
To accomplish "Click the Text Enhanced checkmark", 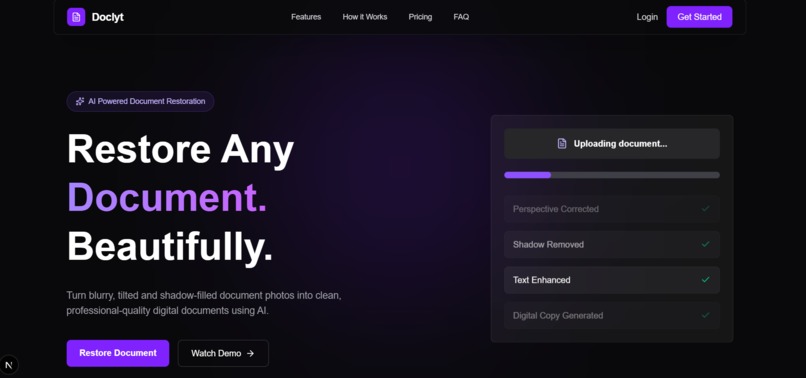I will 706,280.
